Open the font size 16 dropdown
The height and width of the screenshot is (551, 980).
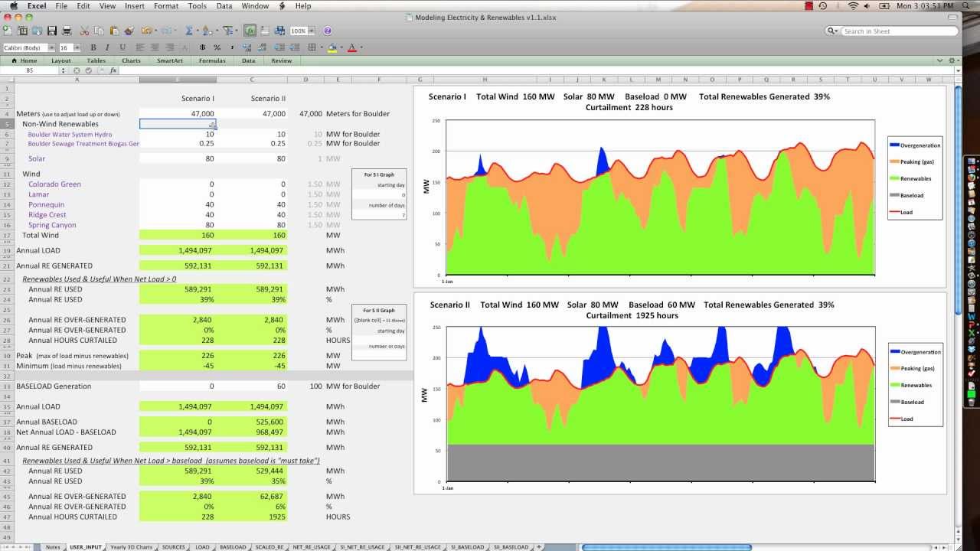pos(77,47)
